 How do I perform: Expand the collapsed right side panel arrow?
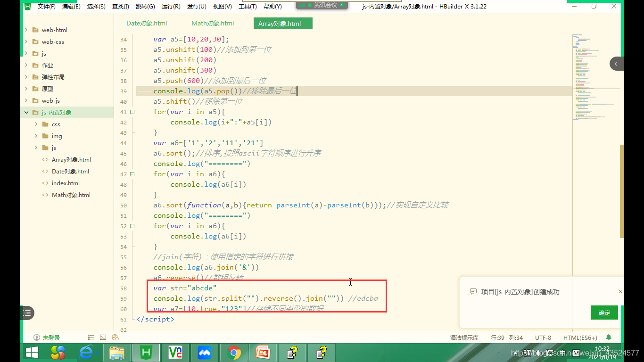(x=616, y=64)
